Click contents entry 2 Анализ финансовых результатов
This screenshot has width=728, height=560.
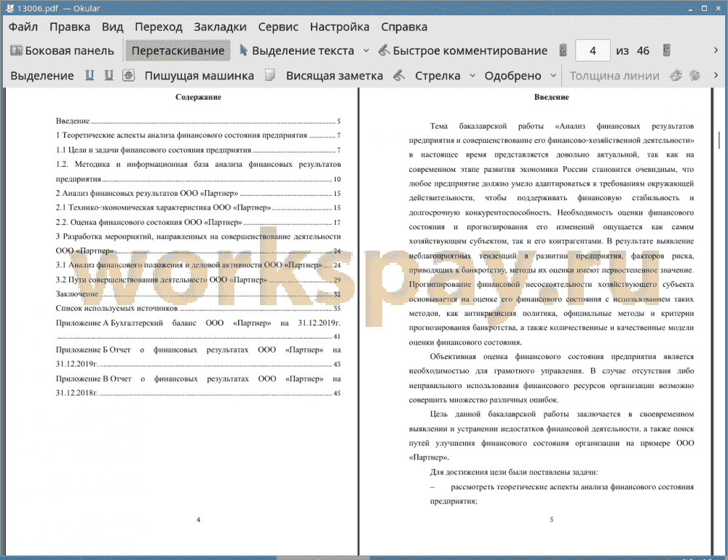click(198, 193)
